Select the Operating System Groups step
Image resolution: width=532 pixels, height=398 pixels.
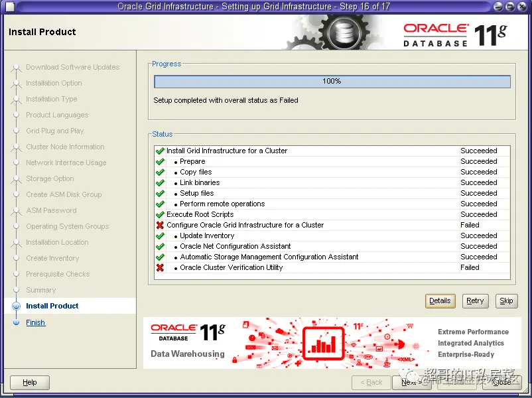[67, 226]
